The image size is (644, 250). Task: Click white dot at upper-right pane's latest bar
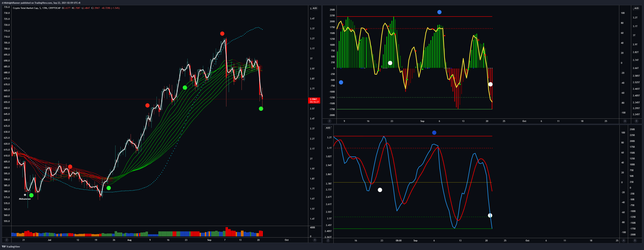pyautogui.click(x=491, y=84)
